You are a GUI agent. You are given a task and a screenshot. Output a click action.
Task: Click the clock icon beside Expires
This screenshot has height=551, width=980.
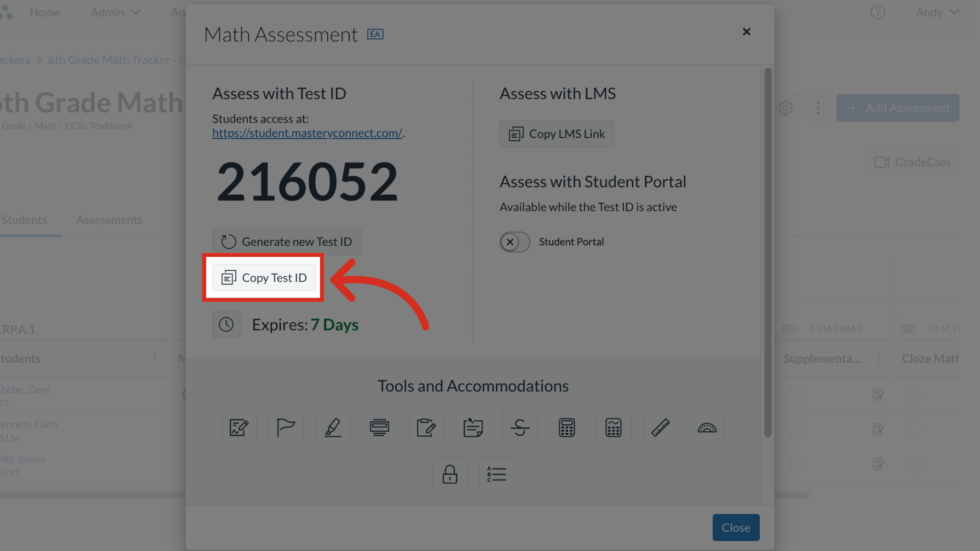pyautogui.click(x=226, y=324)
